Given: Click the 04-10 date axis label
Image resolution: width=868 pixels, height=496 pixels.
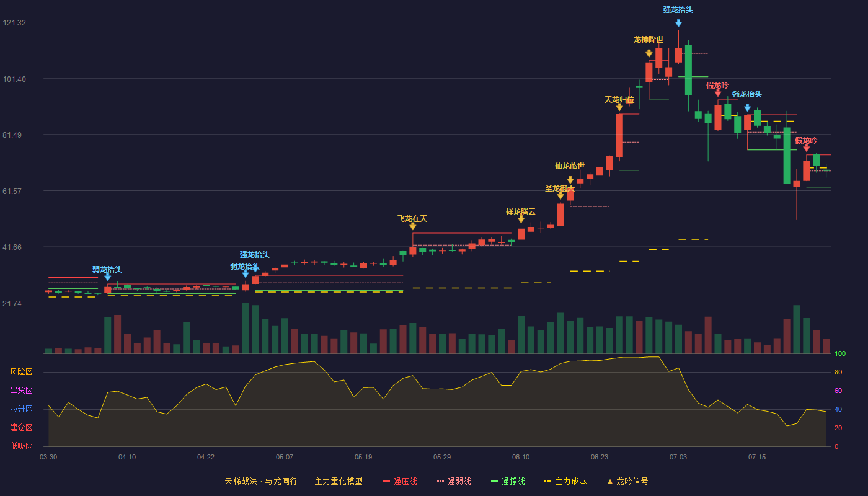Looking at the screenshot, I should pyautogui.click(x=127, y=457).
